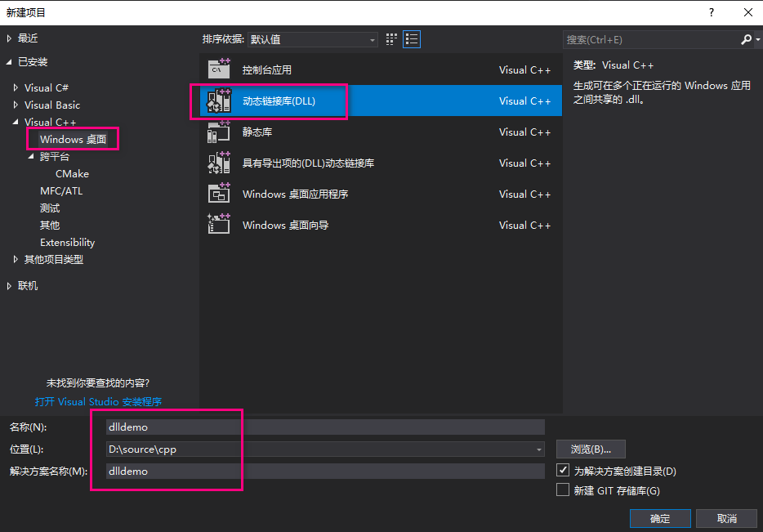The width and height of the screenshot is (763, 532).
Task: Select 静态库 template name
Action: [x=257, y=132]
